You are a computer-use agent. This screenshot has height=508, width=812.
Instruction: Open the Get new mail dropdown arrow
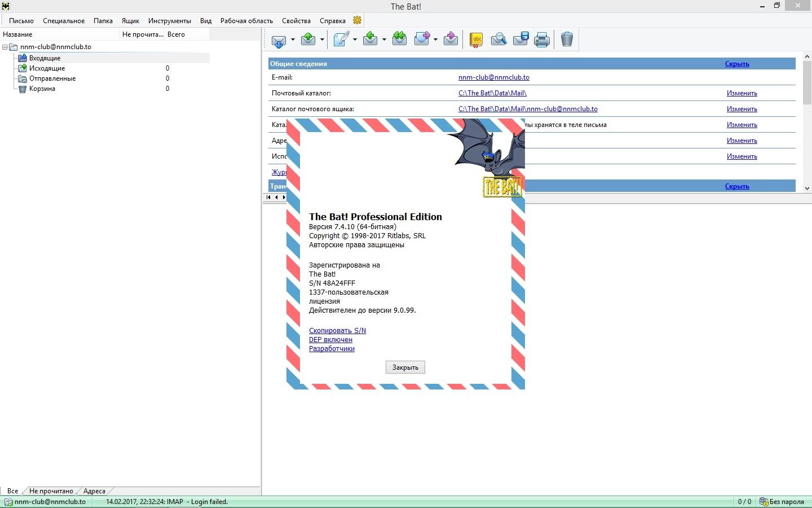pos(293,40)
